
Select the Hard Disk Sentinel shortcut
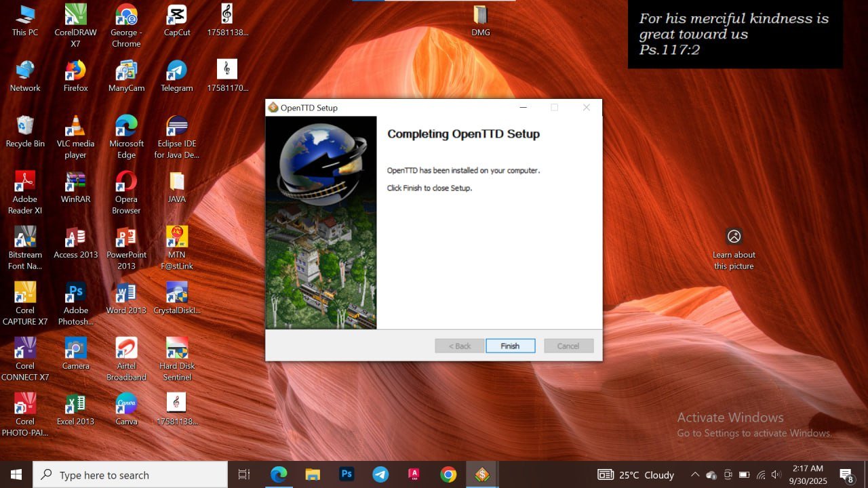[177, 359]
